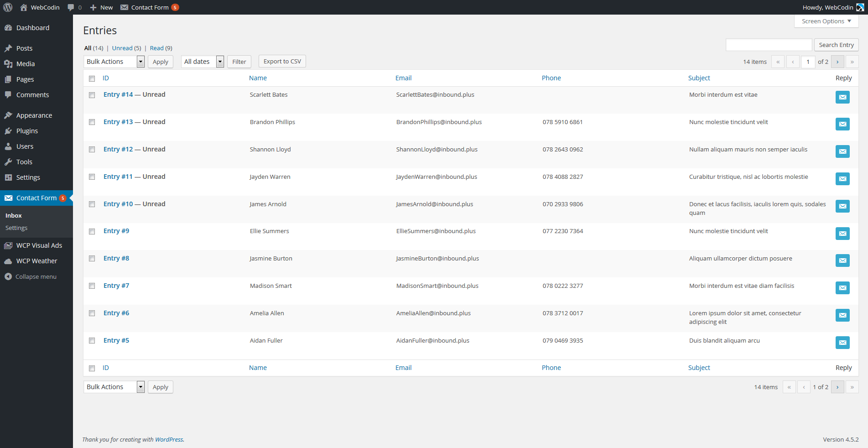The width and height of the screenshot is (868, 448).
Task: Reply to Aidan Fuller's entry via envelope icon
Action: coord(842,343)
